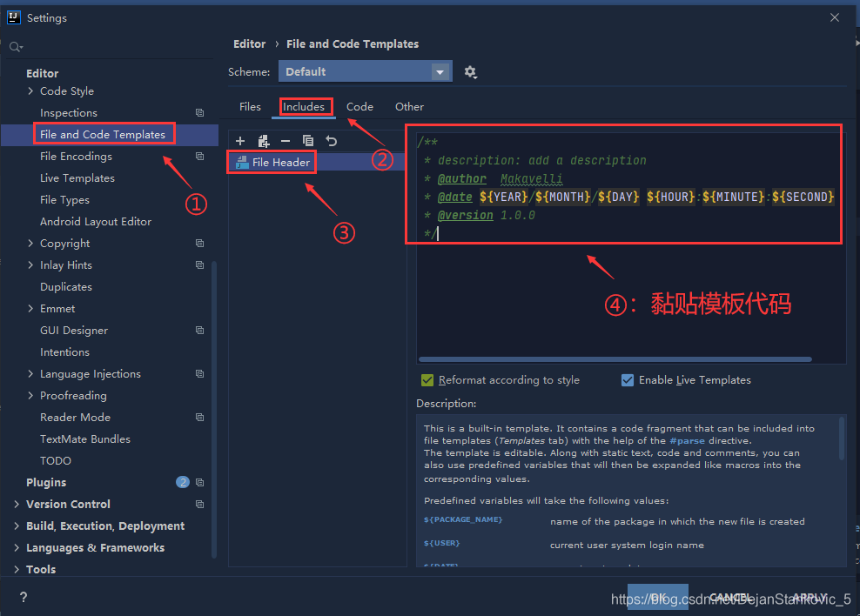Open the File Types settings page
This screenshot has height=616, width=860.
[64, 200]
